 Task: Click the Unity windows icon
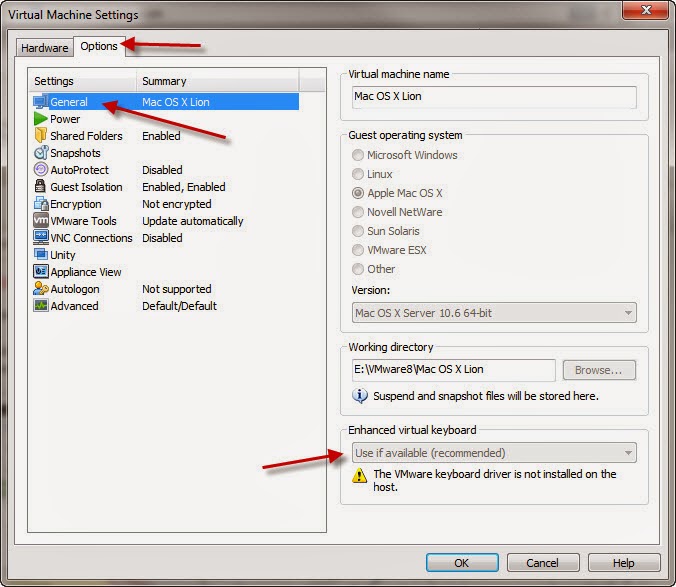point(41,254)
